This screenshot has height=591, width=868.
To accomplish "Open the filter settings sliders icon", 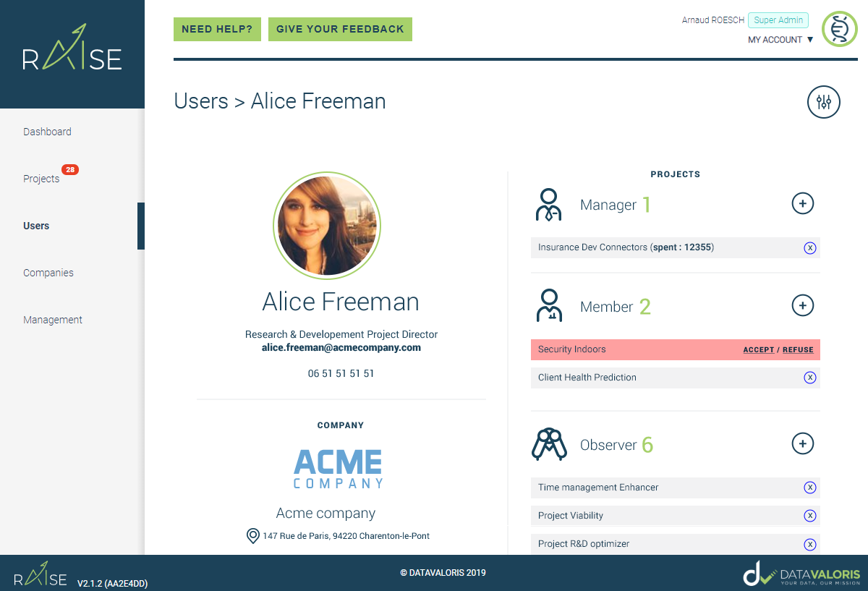I will [x=824, y=102].
